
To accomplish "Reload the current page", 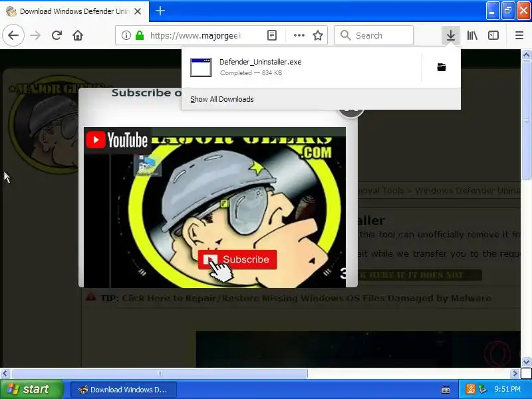I will [x=57, y=35].
